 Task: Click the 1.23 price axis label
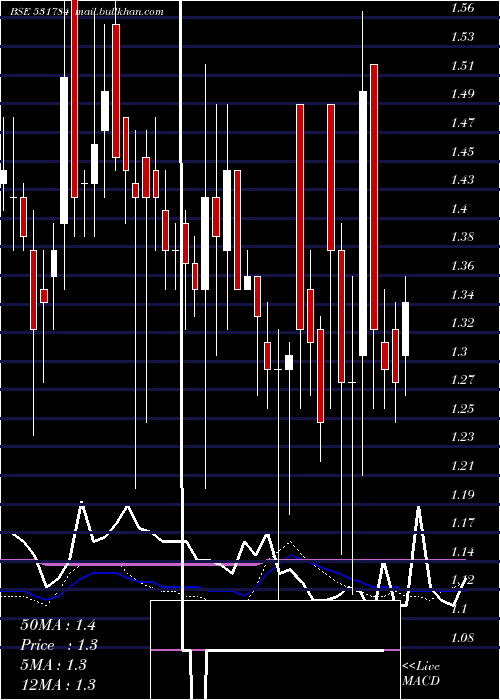pyautogui.click(x=462, y=437)
